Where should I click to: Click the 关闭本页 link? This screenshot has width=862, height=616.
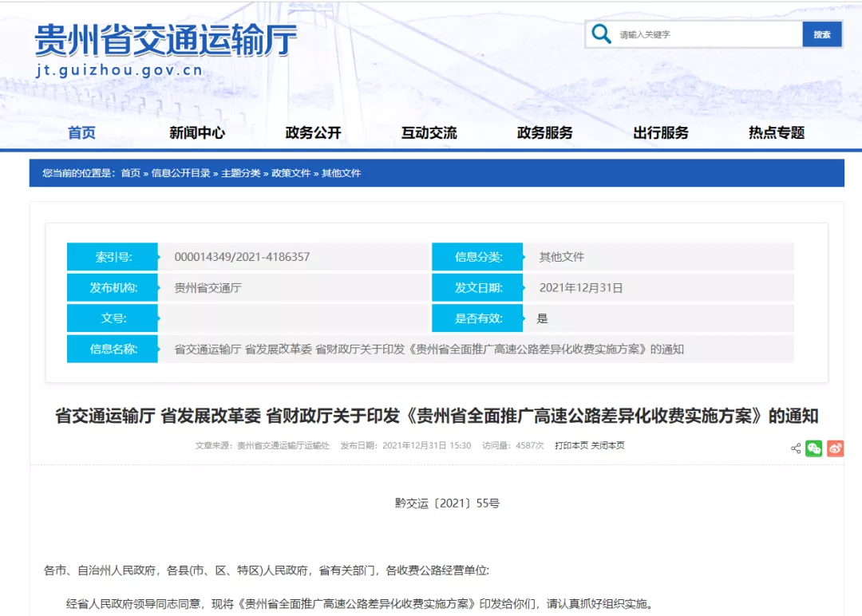tap(606, 446)
